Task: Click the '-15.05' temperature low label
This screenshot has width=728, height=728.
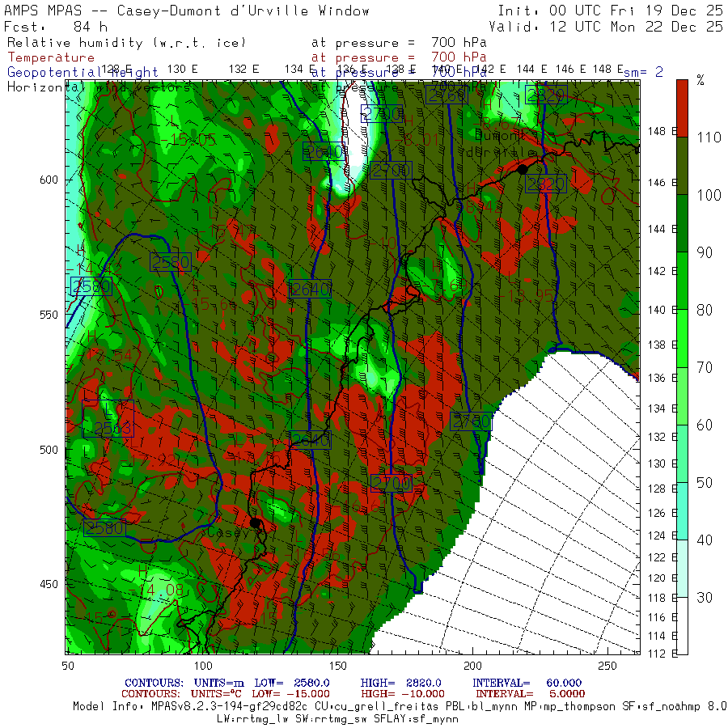Action: pos(188,139)
